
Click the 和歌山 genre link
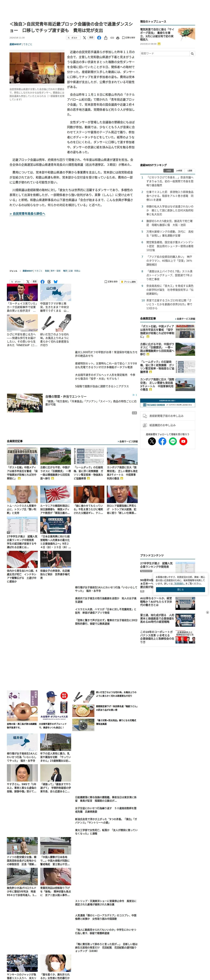point(77,271)
